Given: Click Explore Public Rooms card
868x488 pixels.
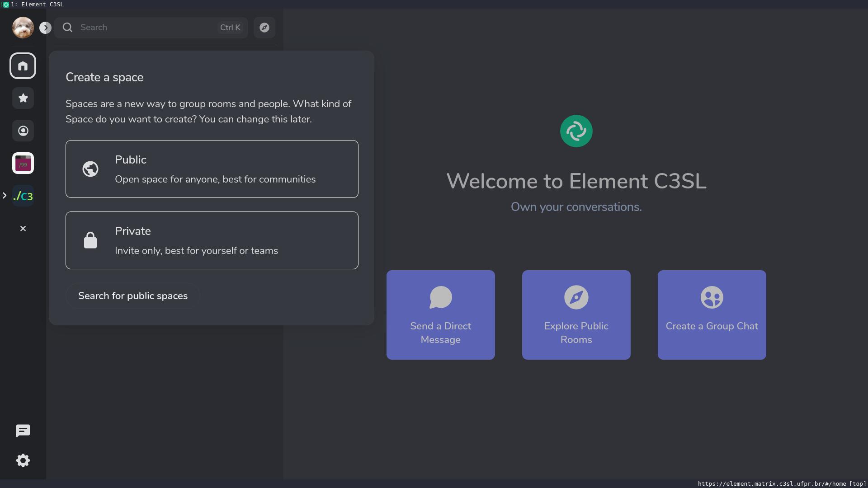Looking at the screenshot, I should pyautogui.click(x=576, y=315).
